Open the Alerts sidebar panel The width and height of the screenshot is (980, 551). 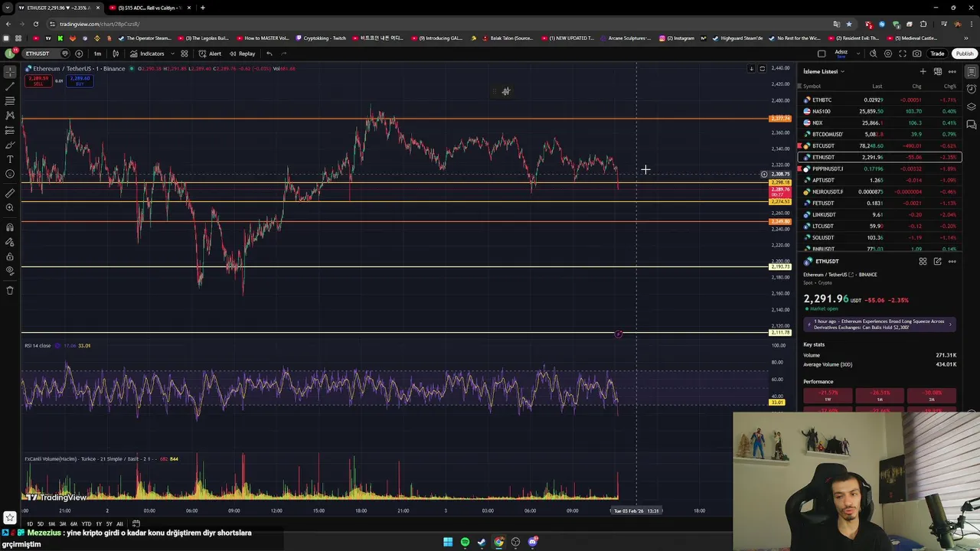pyautogui.click(x=972, y=89)
